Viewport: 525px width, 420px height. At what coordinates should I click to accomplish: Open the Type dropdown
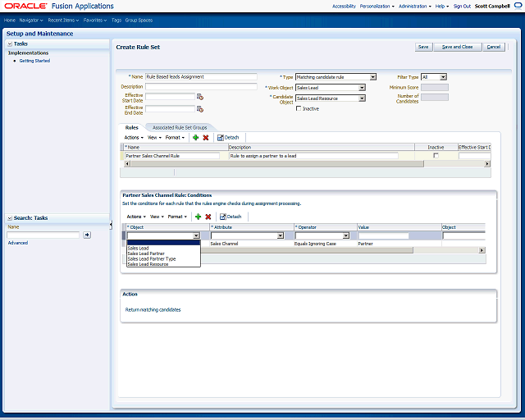click(372, 77)
